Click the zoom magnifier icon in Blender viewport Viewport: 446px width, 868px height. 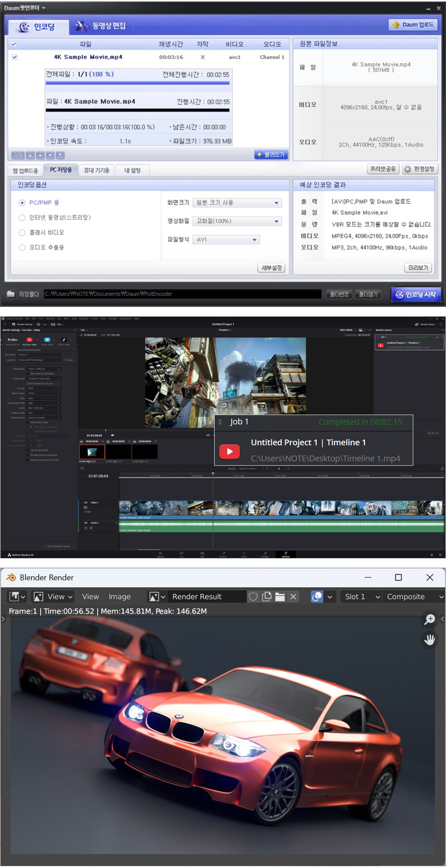[x=429, y=619]
